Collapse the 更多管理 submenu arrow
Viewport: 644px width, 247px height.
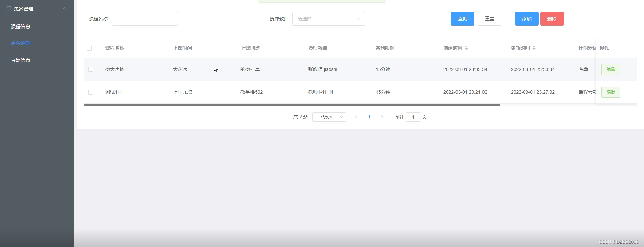65,8
